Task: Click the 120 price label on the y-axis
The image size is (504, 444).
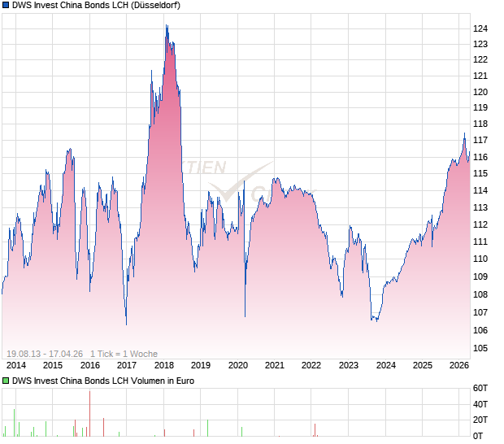Action: coord(480,92)
